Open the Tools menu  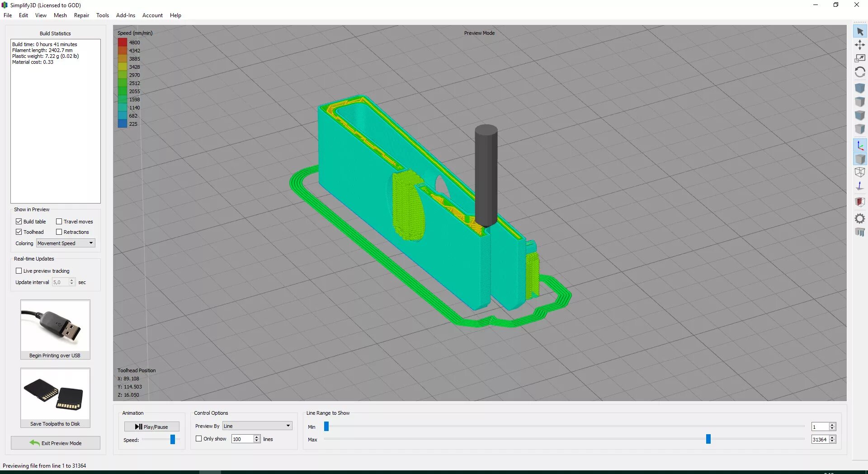pos(103,15)
